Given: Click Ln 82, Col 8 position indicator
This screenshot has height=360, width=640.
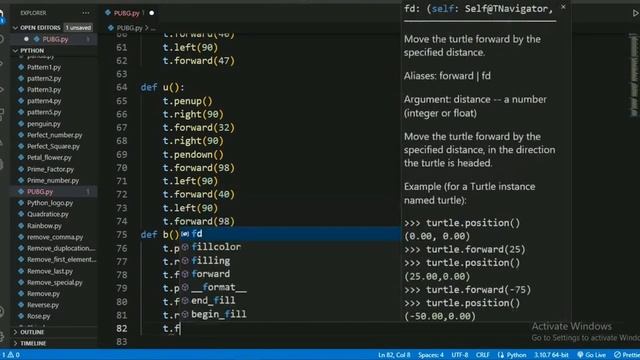Looking at the screenshot, I should tap(394, 355).
